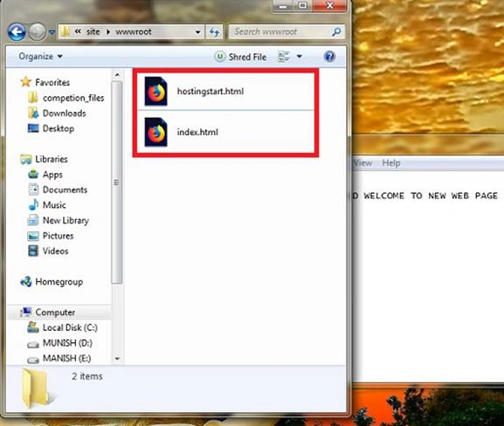Select the 'wwwroot' breadcrumb segment
Screen dimensions: 504x426
click(134, 31)
